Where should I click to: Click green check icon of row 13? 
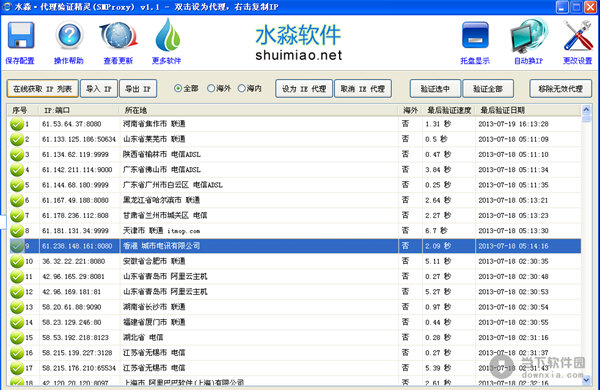coord(16,307)
